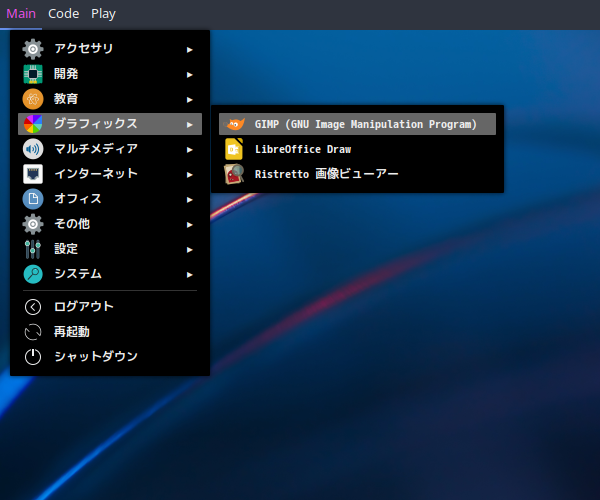Expand the 設定 submenu arrow
This screenshot has height=500, width=600.
click(189, 249)
